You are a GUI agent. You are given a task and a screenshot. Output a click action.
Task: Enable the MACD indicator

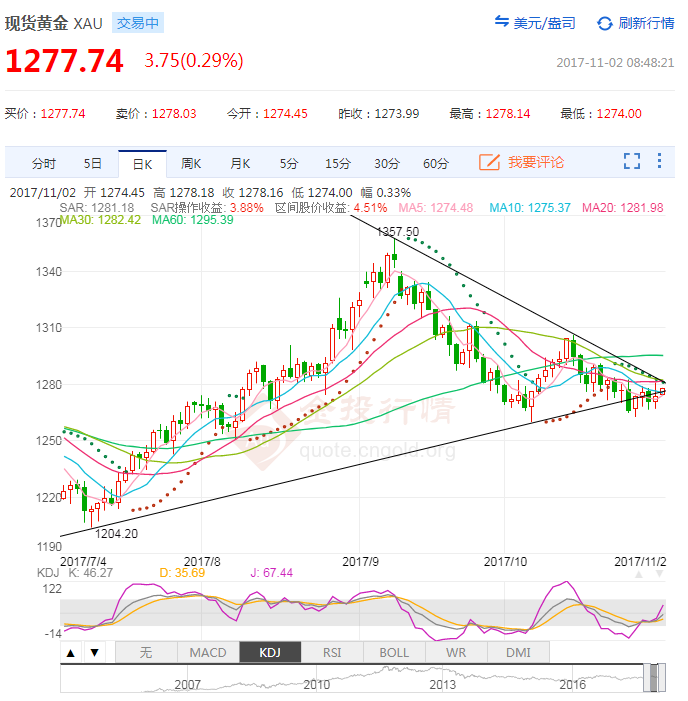(x=208, y=652)
